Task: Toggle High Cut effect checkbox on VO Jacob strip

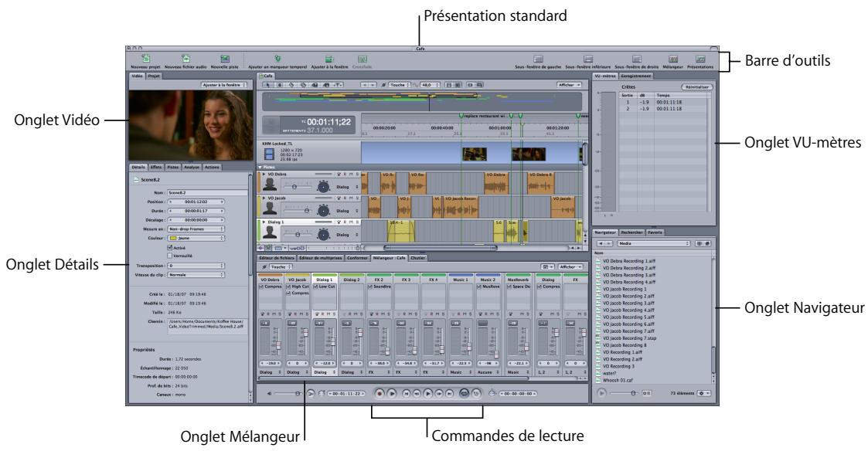Action: 288,287
